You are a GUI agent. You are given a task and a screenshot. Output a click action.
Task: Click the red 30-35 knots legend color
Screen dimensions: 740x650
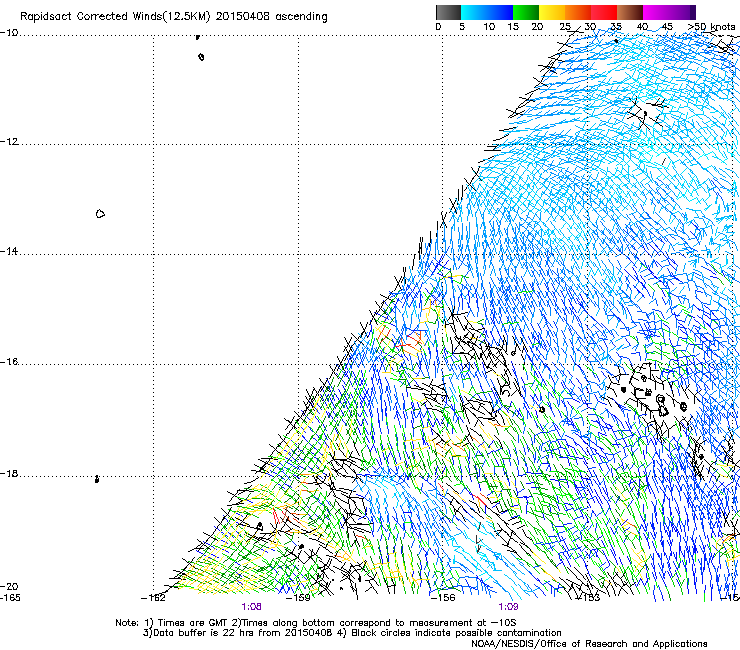click(604, 12)
